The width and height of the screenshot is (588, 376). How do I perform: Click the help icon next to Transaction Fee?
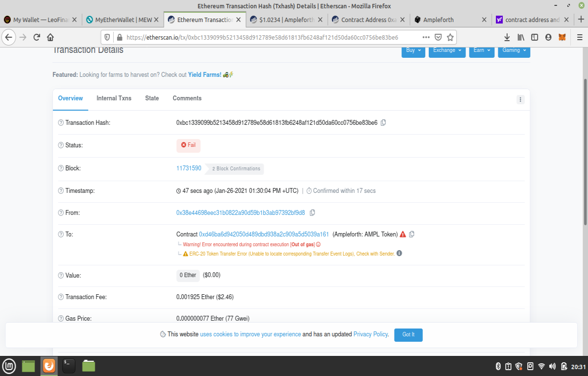tap(61, 297)
